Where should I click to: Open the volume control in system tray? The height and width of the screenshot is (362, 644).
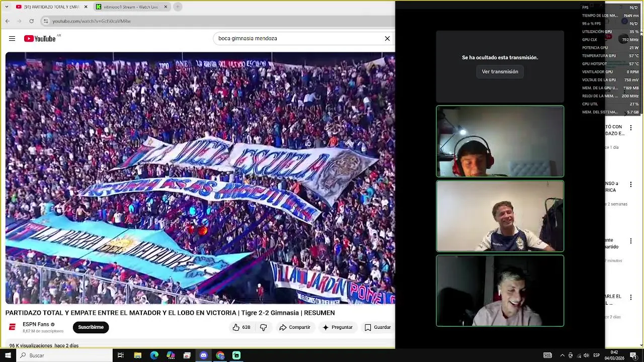[x=586, y=355]
